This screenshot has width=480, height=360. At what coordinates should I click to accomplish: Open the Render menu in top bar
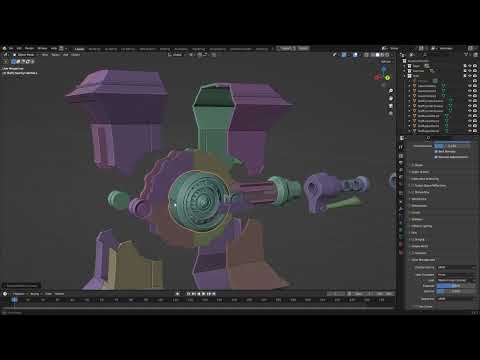pyautogui.click(x=29, y=48)
